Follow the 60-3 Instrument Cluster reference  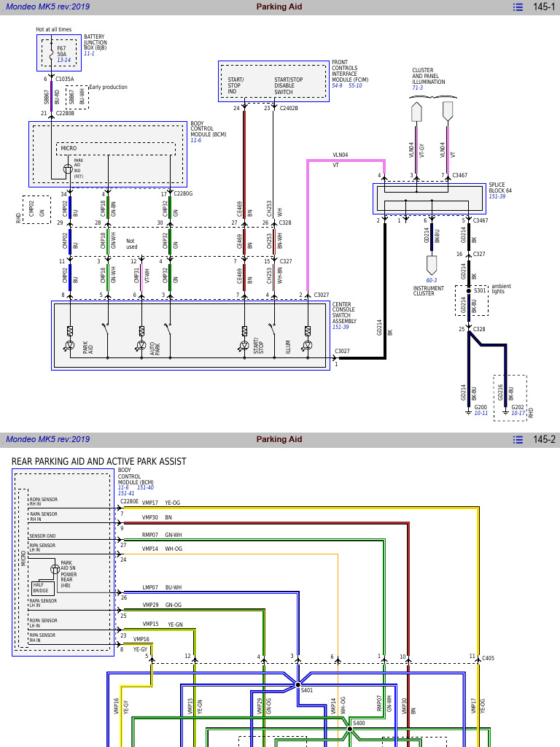(432, 280)
